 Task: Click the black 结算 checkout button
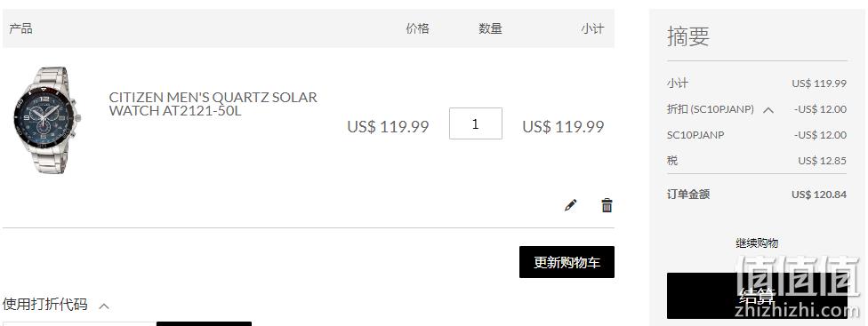pos(757,296)
